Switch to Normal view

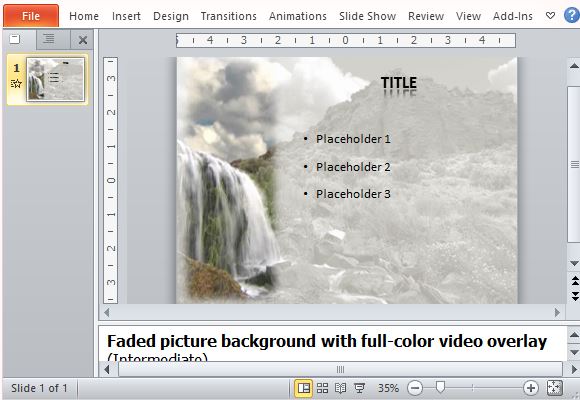click(304, 388)
